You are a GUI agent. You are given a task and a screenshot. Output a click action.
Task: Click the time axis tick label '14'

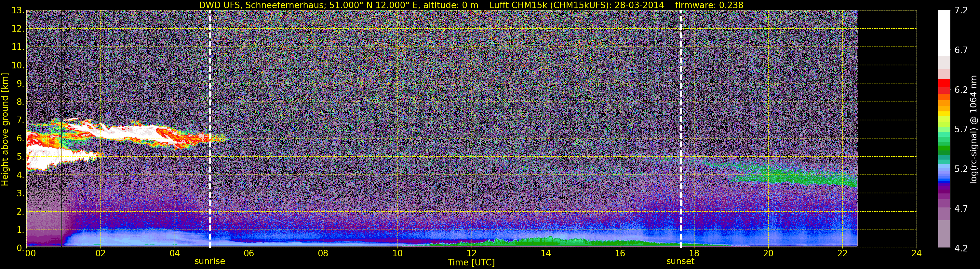[x=545, y=253]
